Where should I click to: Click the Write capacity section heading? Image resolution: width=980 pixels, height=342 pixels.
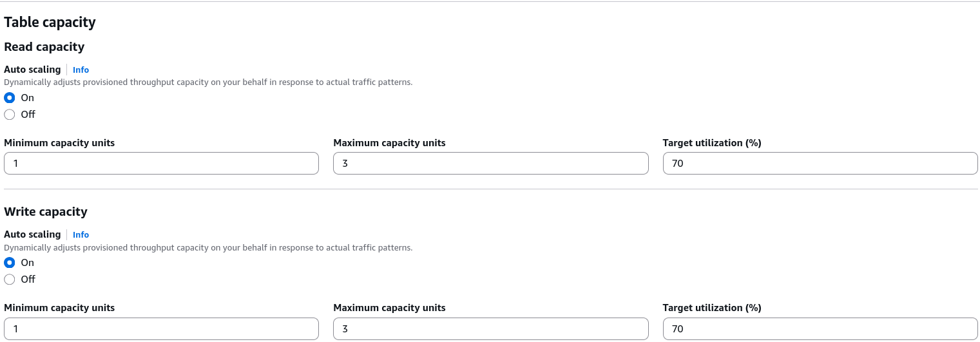click(x=45, y=212)
